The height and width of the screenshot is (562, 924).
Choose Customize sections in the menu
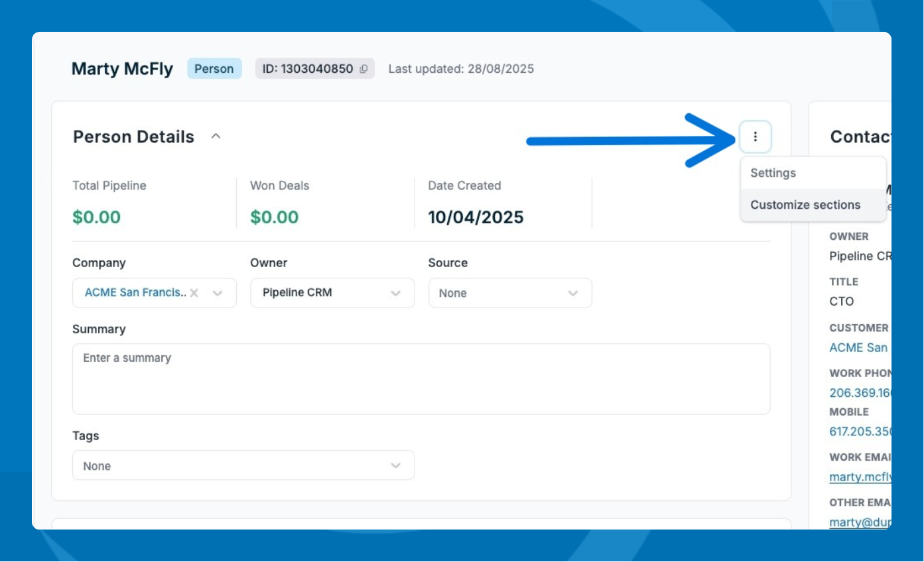(805, 205)
